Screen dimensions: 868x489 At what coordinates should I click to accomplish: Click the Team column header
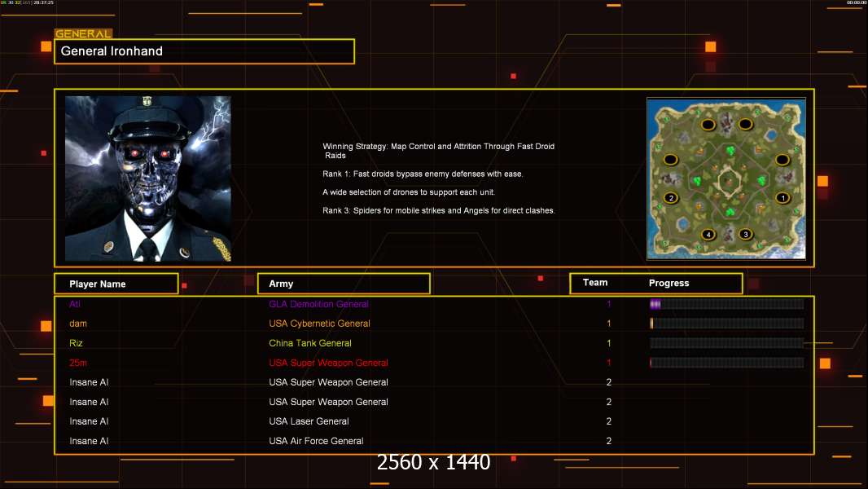click(x=595, y=283)
